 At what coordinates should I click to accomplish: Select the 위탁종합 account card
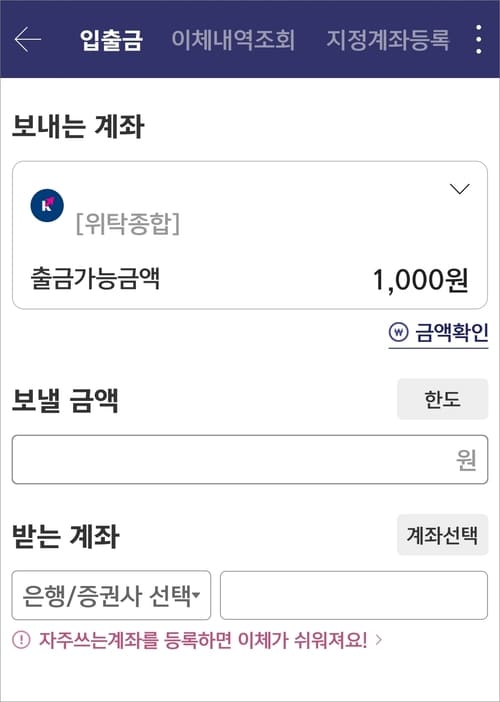[x=250, y=235]
